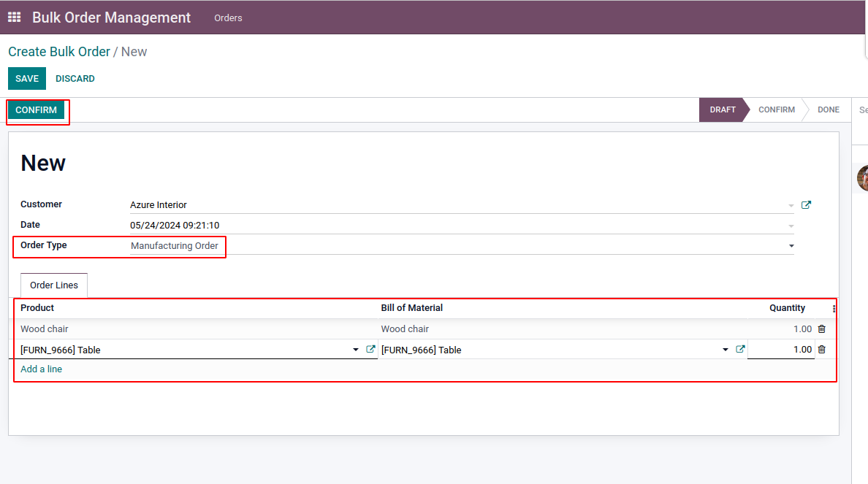Save the bulk order
This screenshot has width=868, height=484.
click(x=26, y=79)
